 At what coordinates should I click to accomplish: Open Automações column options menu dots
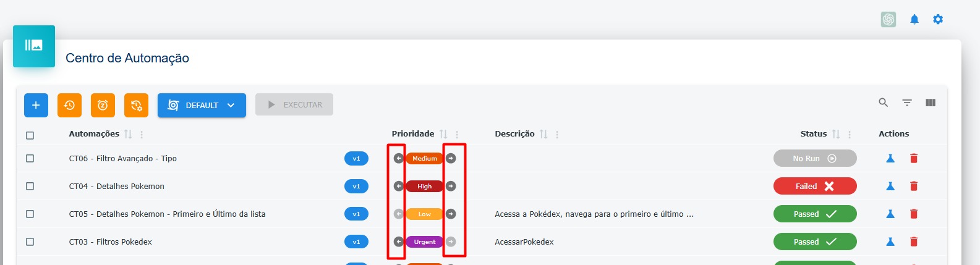142,134
